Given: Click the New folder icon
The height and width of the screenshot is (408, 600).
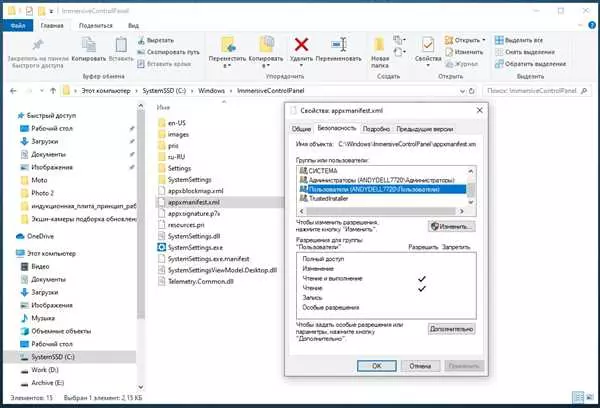Looking at the screenshot, I should tap(379, 45).
